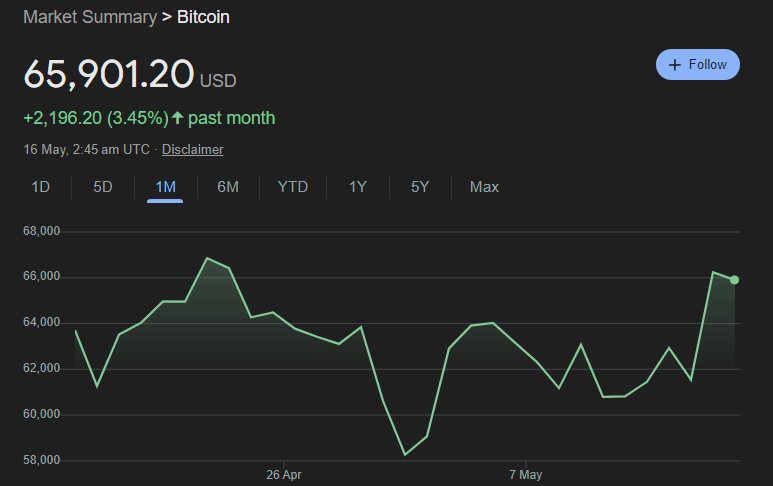Image resolution: width=773 pixels, height=486 pixels.
Task: Switch chart to 1D range
Action: [x=41, y=187]
